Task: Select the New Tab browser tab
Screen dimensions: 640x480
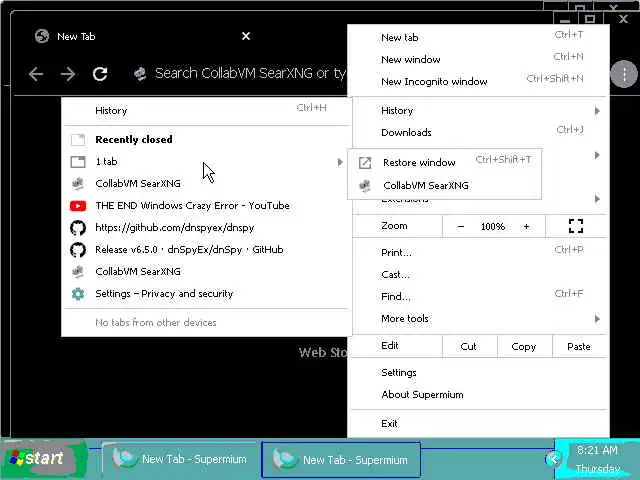Action: coord(143,36)
